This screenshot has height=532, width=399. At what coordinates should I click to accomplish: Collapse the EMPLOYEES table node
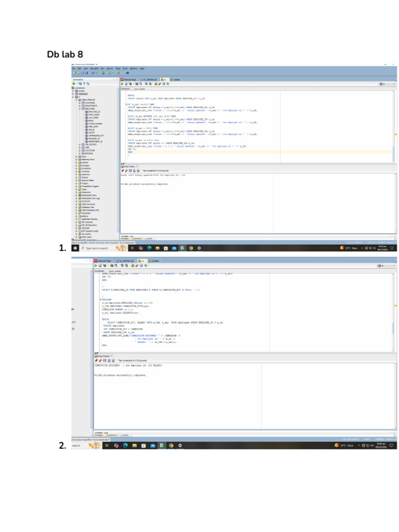[x=79, y=108]
